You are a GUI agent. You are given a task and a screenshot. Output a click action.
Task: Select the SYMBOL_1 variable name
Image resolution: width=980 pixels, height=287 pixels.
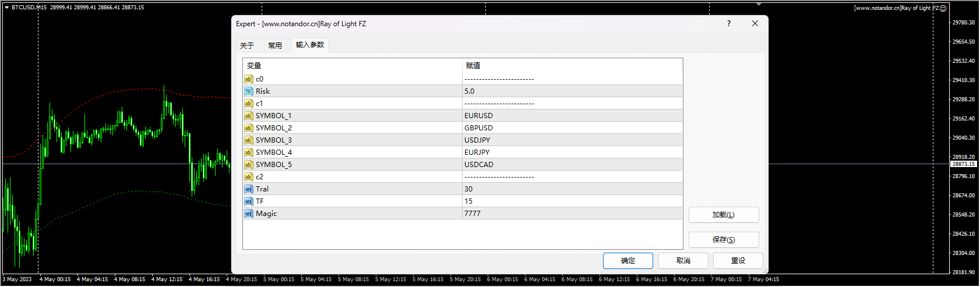(x=274, y=116)
